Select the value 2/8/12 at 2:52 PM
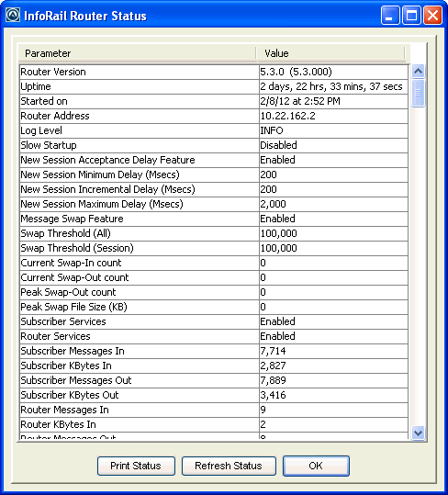 point(333,101)
